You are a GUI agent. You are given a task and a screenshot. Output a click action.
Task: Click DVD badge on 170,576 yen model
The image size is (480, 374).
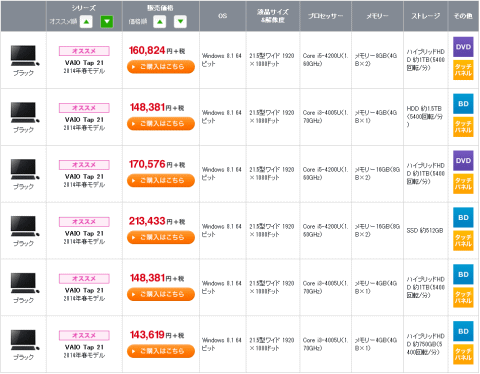tap(463, 160)
